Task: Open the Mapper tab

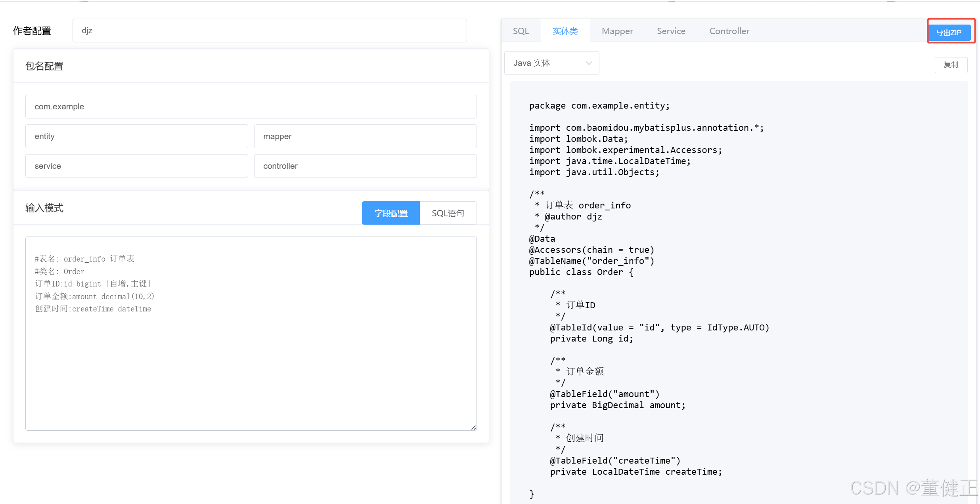Action: click(x=617, y=31)
